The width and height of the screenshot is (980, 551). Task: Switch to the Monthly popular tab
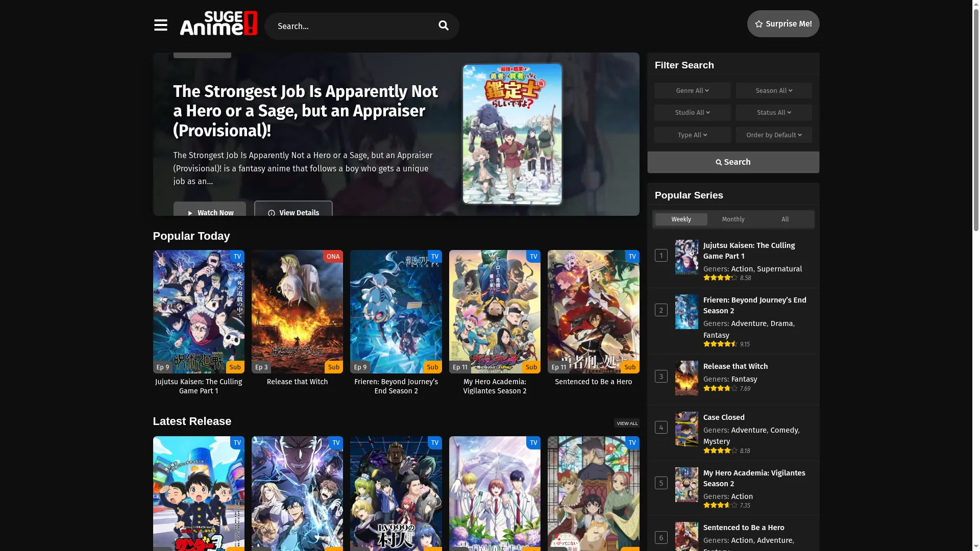click(733, 219)
